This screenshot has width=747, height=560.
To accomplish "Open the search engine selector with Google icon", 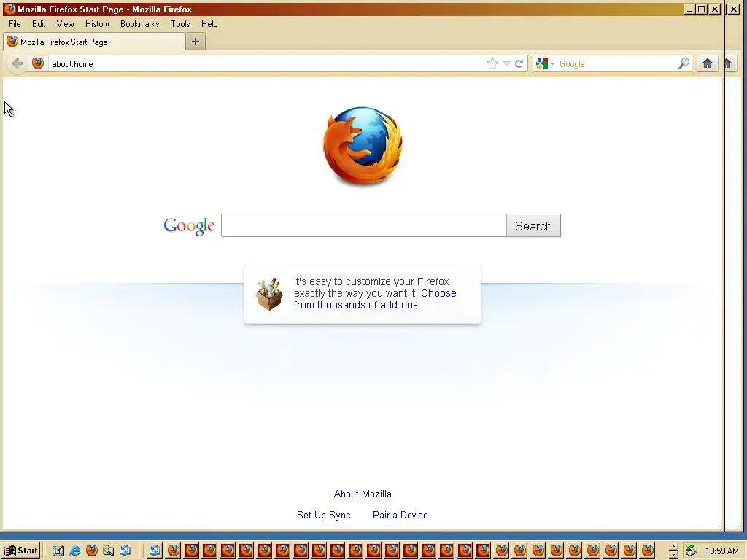I will pos(545,63).
